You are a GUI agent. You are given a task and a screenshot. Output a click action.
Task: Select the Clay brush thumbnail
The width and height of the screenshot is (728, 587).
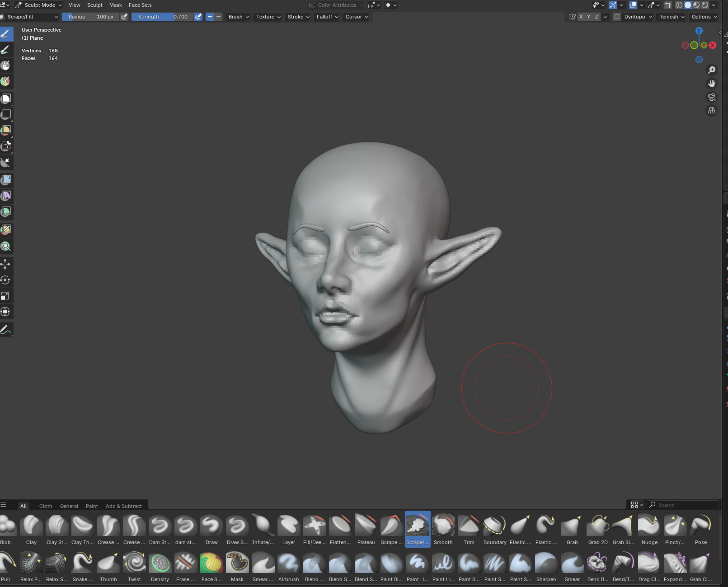31,529
